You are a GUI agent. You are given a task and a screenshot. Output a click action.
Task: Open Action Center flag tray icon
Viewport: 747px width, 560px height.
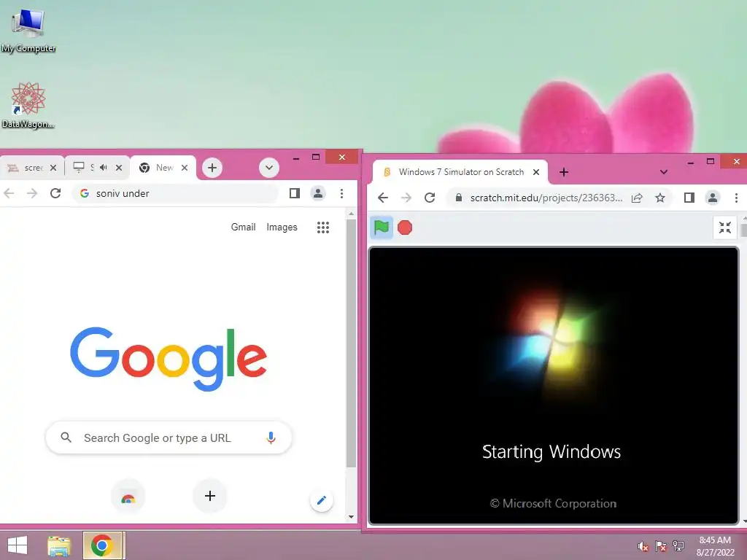pos(661,546)
